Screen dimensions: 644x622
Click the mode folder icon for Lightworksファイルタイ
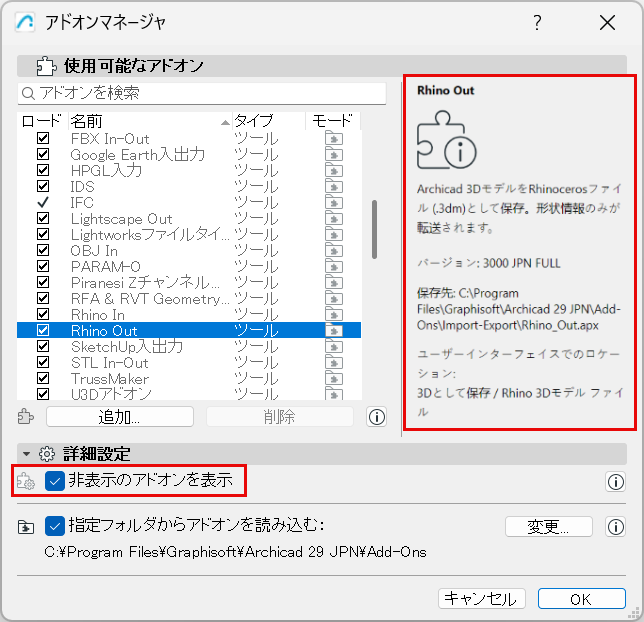(x=334, y=235)
